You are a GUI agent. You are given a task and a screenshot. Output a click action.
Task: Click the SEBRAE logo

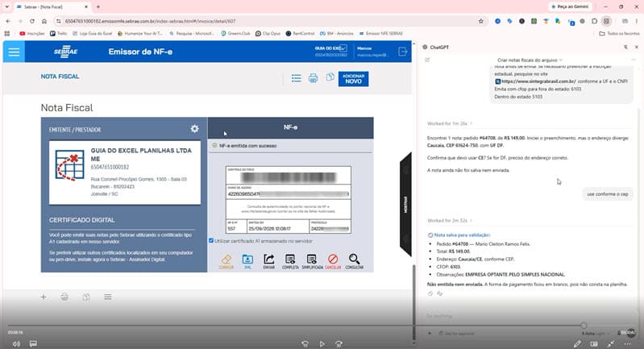(66, 52)
